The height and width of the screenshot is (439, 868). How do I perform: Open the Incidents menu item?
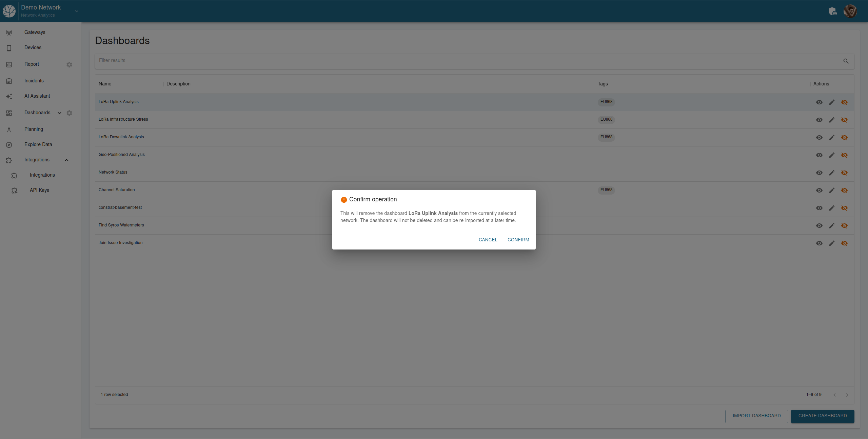point(34,81)
